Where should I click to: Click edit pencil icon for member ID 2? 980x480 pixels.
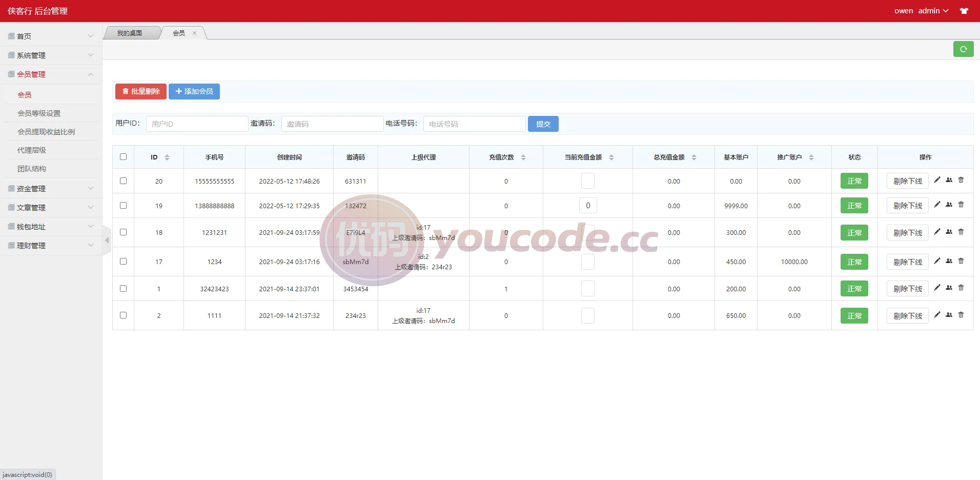coord(937,315)
